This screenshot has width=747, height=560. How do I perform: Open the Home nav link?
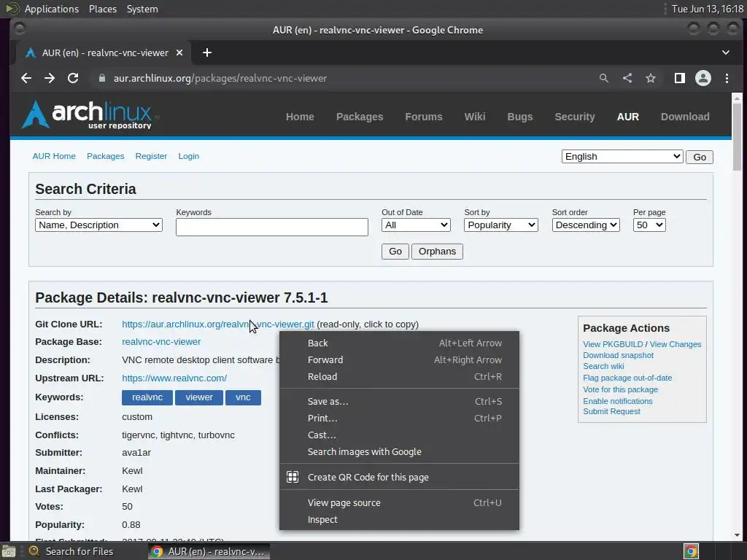tap(300, 117)
